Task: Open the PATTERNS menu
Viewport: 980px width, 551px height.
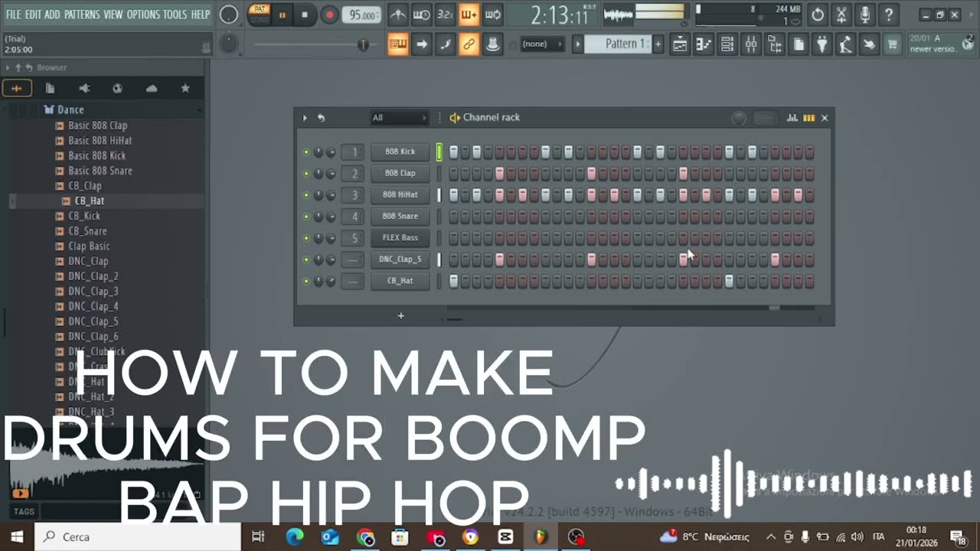Action: (x=82, y=15)
